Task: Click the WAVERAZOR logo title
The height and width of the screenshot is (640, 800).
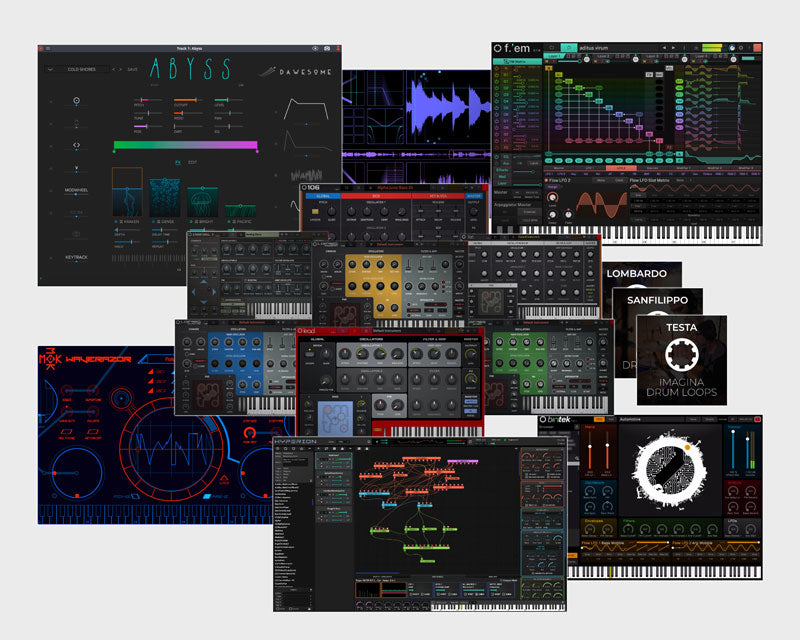Action: coord(98,359)
